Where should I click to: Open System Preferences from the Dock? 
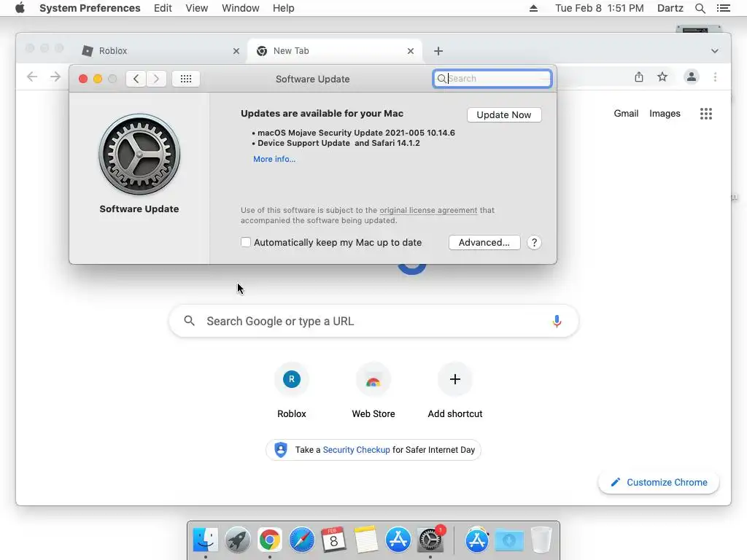click(x=430, y=540)
